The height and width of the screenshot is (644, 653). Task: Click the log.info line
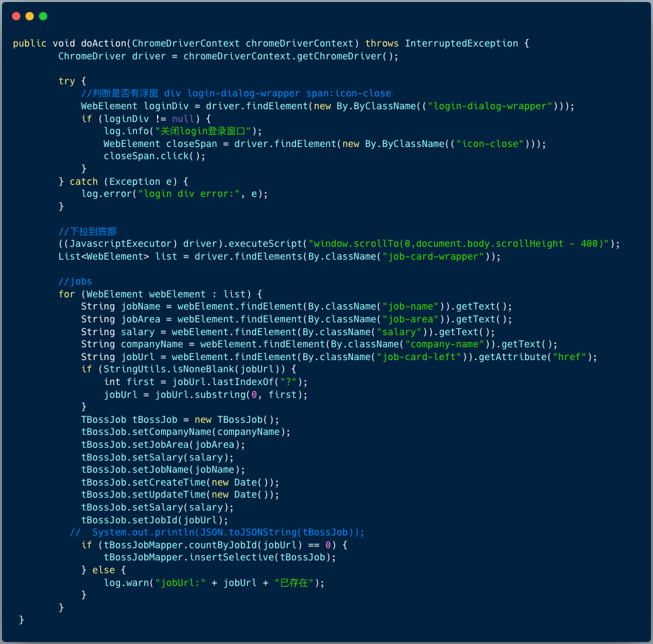[183, 131]
